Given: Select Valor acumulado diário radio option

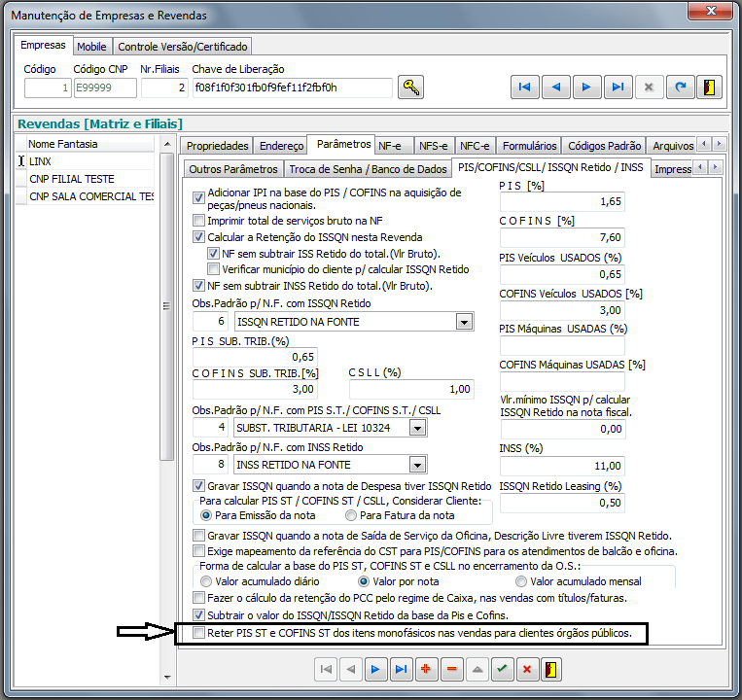Looking at the screenshot, I should 206,581.
